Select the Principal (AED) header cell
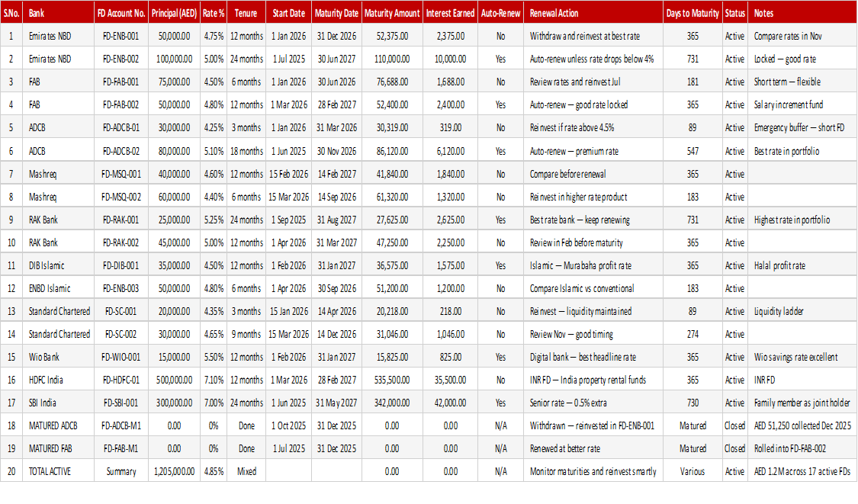This screenshot has height=504, width=858. pyautogui.click(x=174, y=13)
